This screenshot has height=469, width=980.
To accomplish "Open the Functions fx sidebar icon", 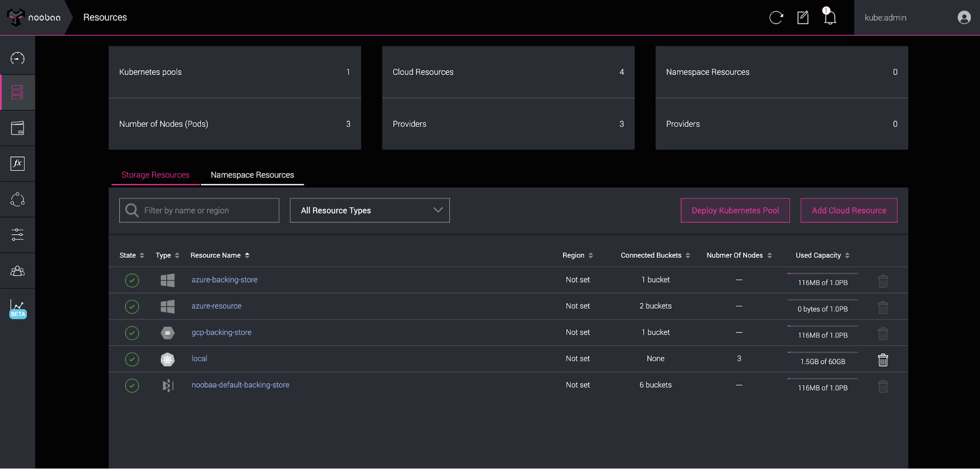I will click(17, 164).
